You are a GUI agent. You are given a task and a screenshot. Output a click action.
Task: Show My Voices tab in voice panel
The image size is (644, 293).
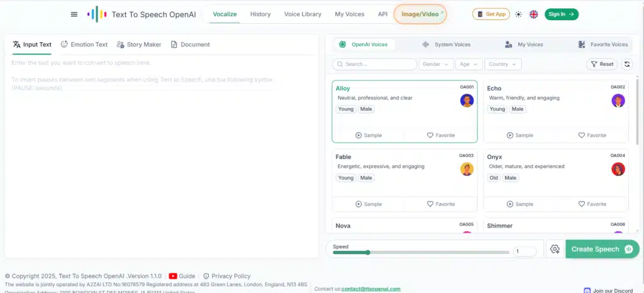[524, 44]
